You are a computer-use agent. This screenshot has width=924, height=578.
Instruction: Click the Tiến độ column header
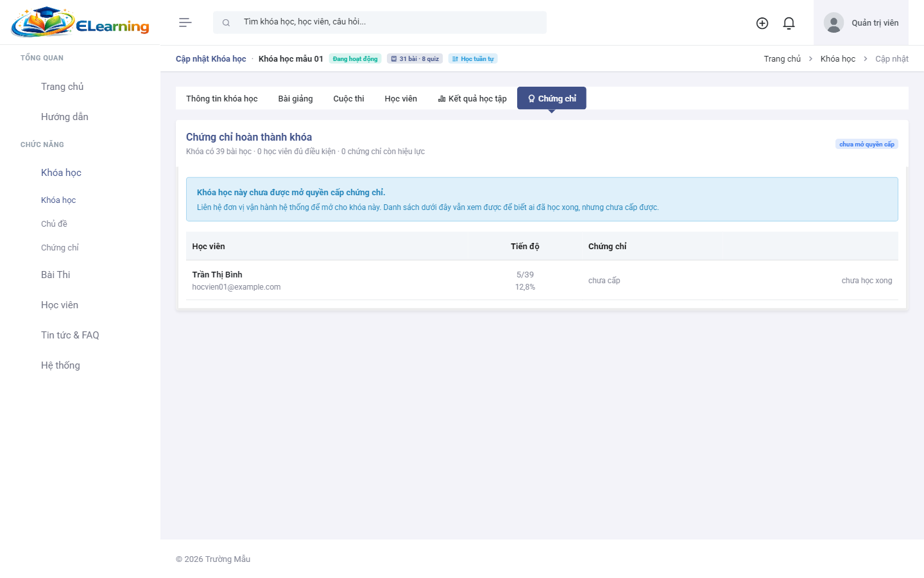pos(525,247)
